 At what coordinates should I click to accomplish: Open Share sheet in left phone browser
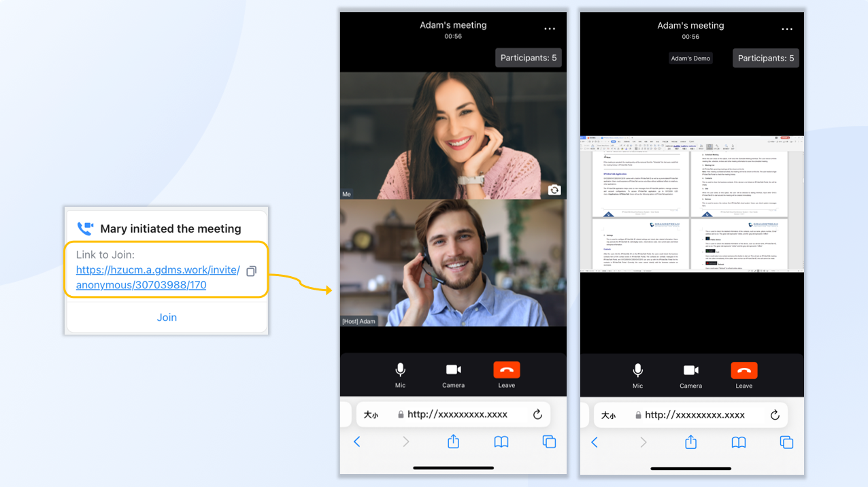coord(454,442)
